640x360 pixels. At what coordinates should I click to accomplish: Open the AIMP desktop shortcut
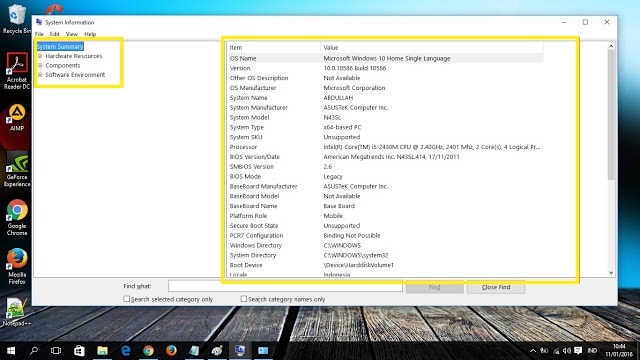(x=16, y=118)
